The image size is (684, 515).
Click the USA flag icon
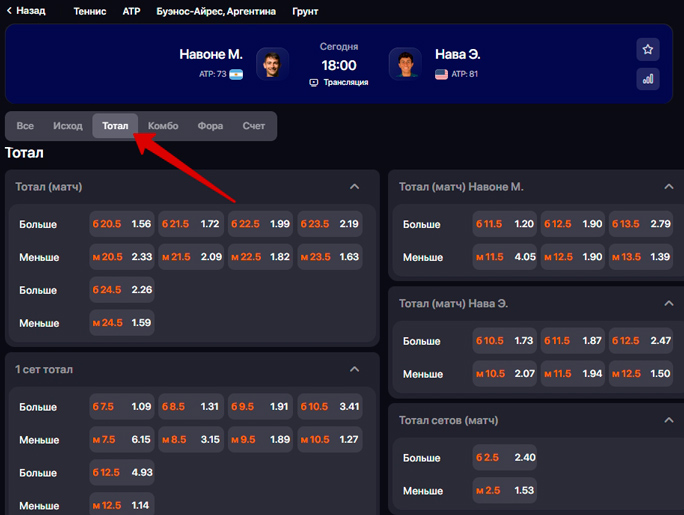pos(441,74)
